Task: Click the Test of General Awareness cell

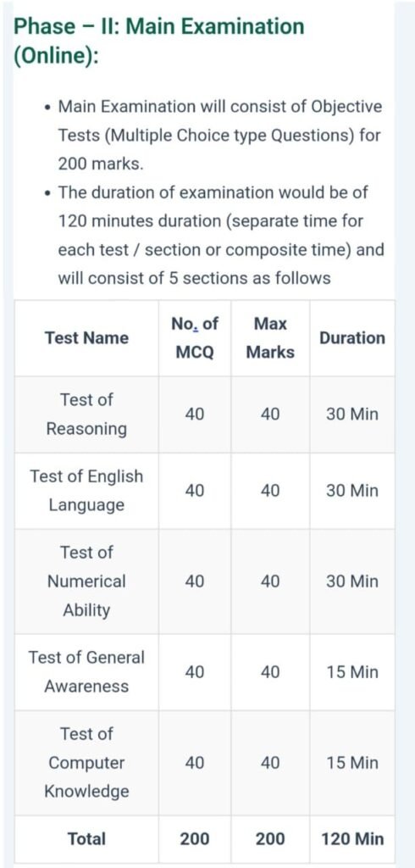Action: [86, 672]
